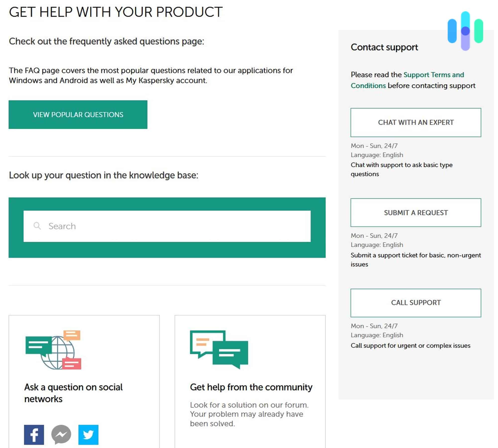Image resolution: width=498 pixels, height=448 pixels.
Task: Click the SUBMIT A REQUEST button
Action: (x=416, y=212)
